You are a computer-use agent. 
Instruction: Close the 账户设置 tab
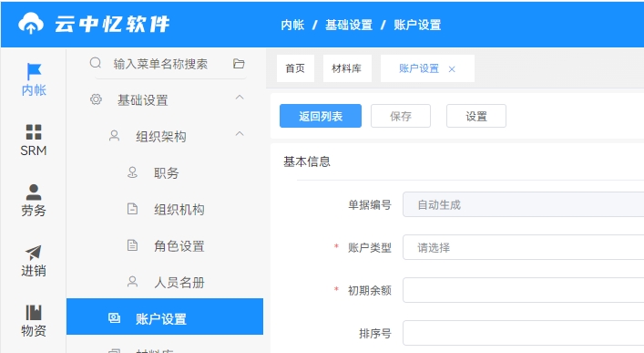(452, 69)
